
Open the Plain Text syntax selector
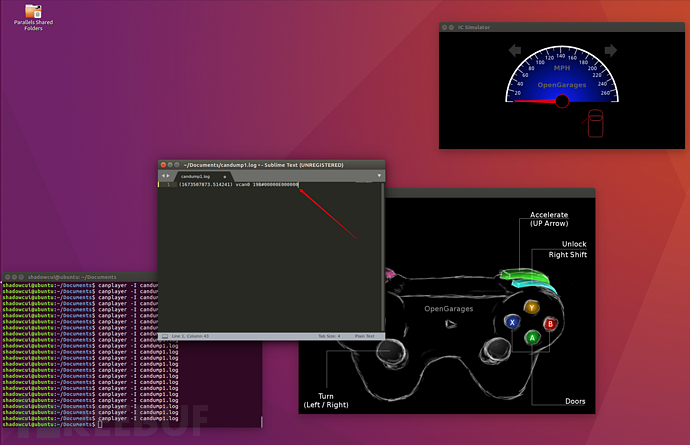[364, 336]
